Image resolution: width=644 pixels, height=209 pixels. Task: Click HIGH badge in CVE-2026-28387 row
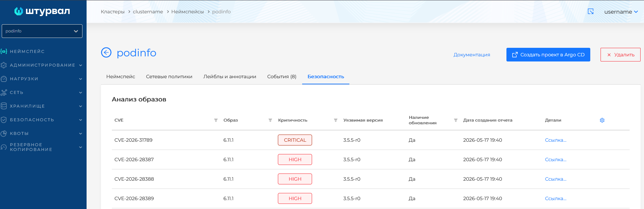295,159
